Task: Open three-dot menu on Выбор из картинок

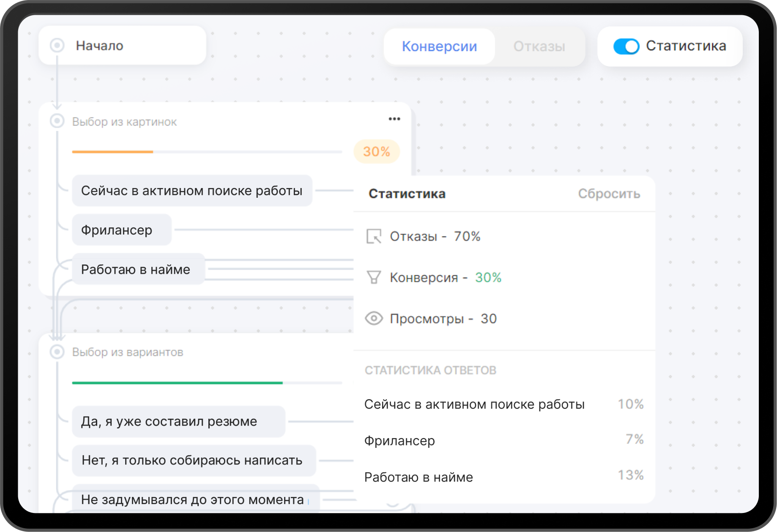Action: tap(394, 119)
